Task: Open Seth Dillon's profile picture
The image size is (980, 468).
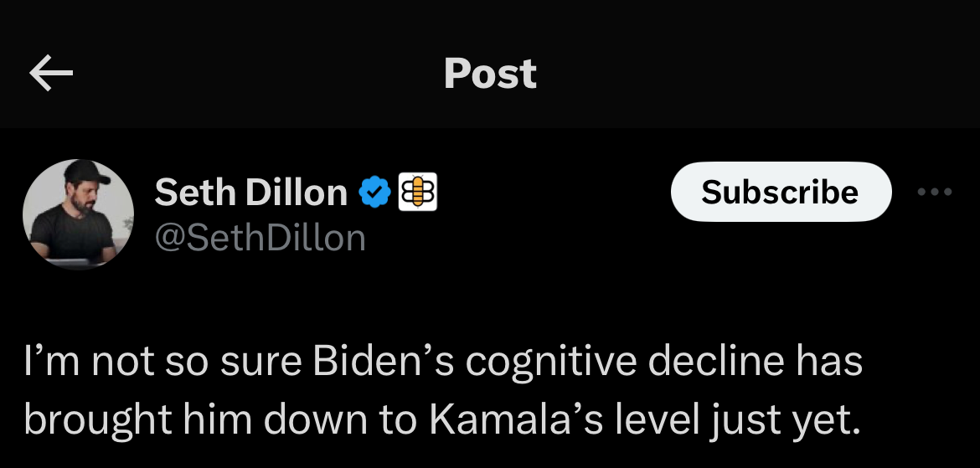Action: coord(78,214)
